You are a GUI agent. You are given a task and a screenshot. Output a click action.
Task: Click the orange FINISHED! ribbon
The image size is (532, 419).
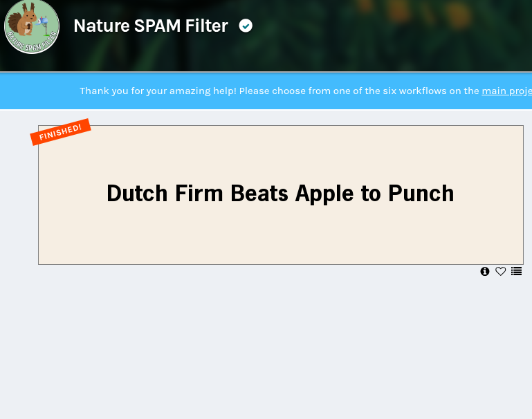coord(60,132)
